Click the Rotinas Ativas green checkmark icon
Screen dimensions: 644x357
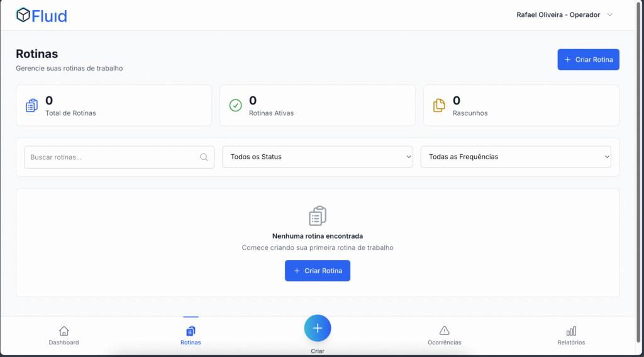(235, 106)
